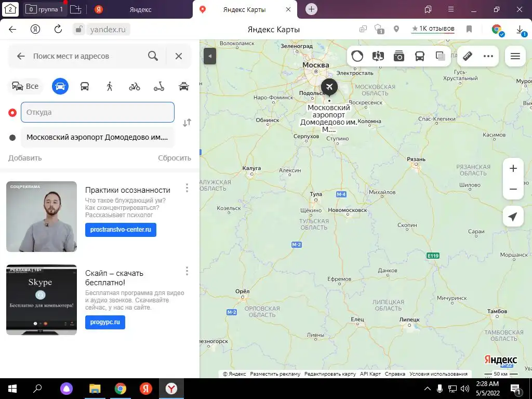This screenshot has width=532, height=399.
Task: Open 'Разместить рекламу' footer link
Action: coord(275,374)
